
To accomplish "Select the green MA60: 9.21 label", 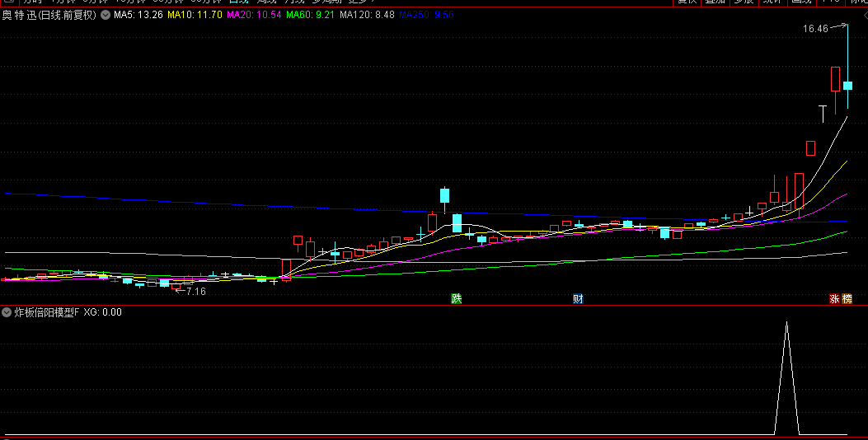I will (311, 15).
